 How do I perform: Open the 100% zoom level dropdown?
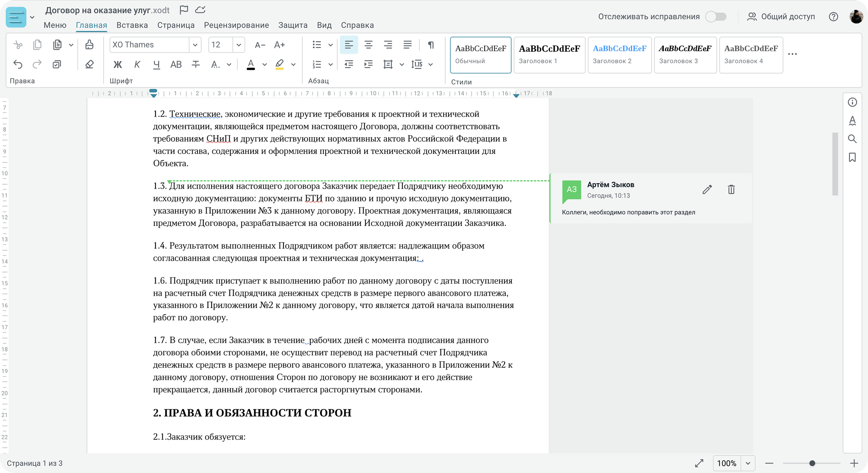click(748, 463)
